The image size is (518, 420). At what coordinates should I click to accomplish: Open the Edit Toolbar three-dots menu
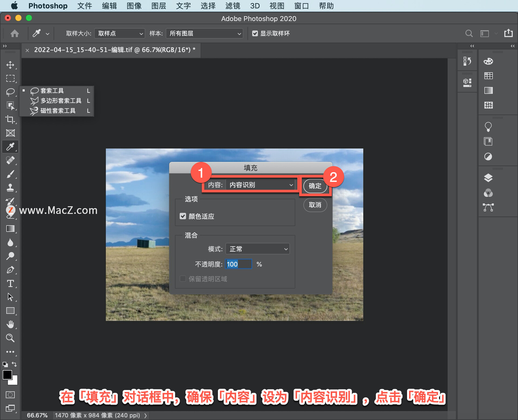pos(10,352)
